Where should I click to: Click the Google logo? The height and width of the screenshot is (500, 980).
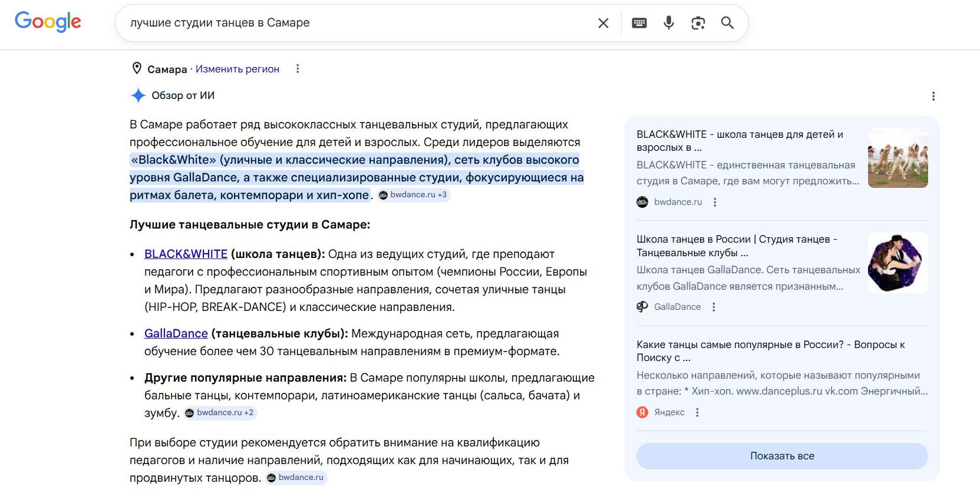pyautogui.click(x=48, y=22)
